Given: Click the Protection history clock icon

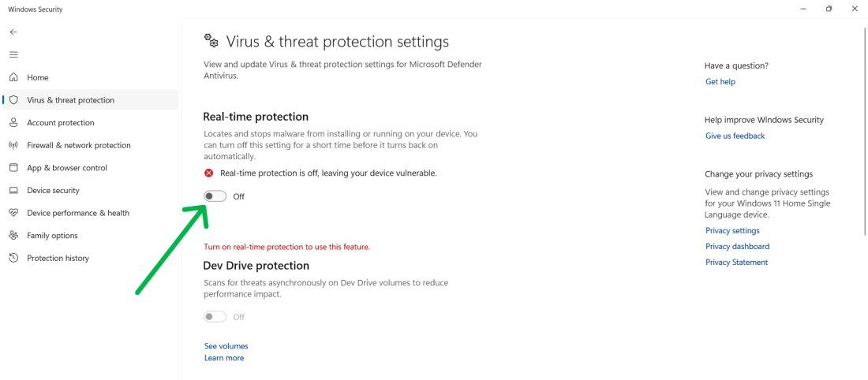Looking at the screenshot, I should pyautogui.click(x=13, y=259).
